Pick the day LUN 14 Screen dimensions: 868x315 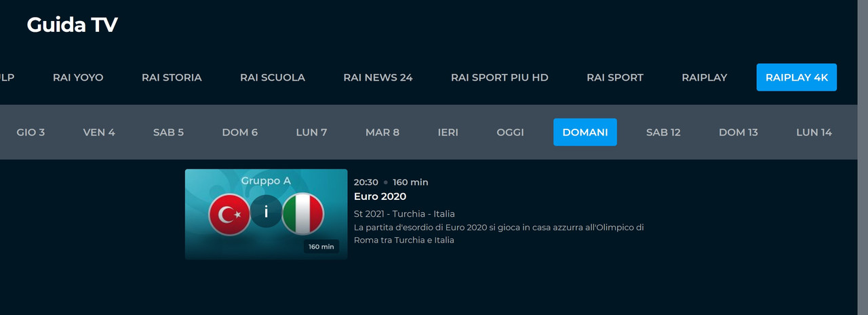[814, 132]
